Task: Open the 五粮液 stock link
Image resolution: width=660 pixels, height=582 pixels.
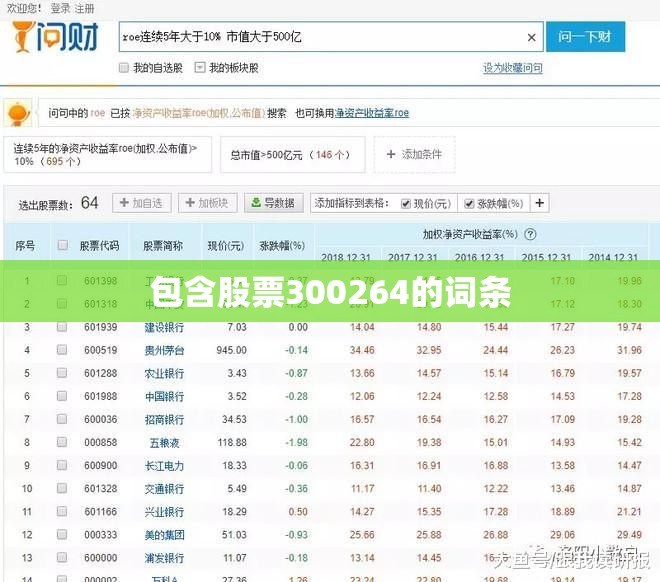Action: coord(164,443)
